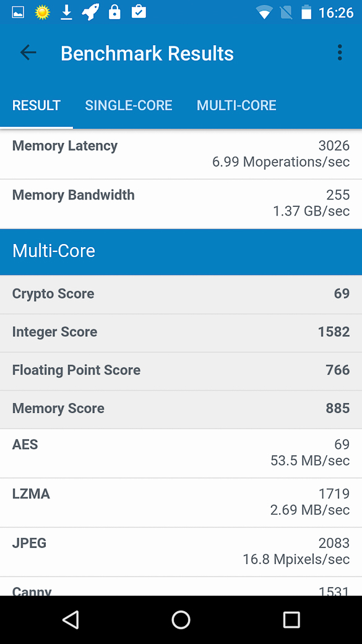Switch to the SINGLE-CORE tab
Viewport: 362px width, 644px height.
coord(129,105)
